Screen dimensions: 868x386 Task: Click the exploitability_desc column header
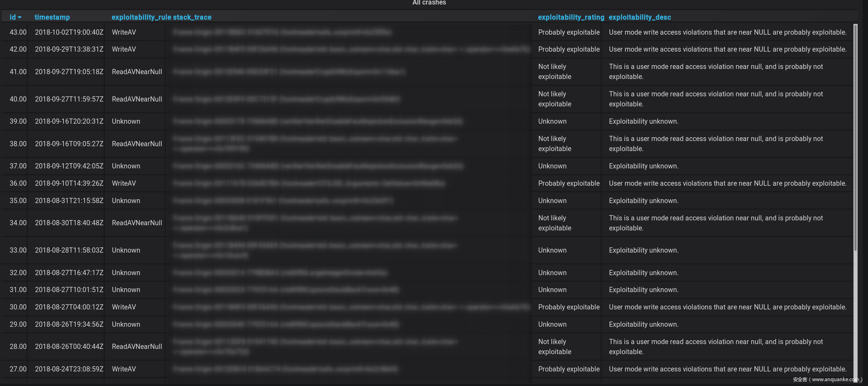[x=640, y=17]
